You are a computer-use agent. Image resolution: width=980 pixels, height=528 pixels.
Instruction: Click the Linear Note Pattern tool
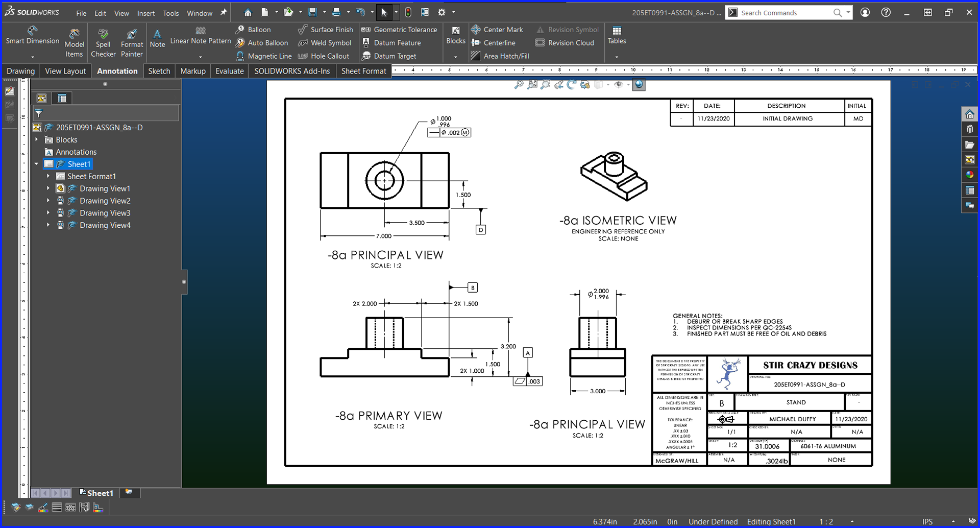(200, 35)
